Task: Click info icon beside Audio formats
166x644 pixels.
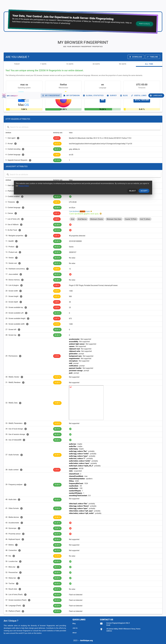Action: click(x=22, y=455)
